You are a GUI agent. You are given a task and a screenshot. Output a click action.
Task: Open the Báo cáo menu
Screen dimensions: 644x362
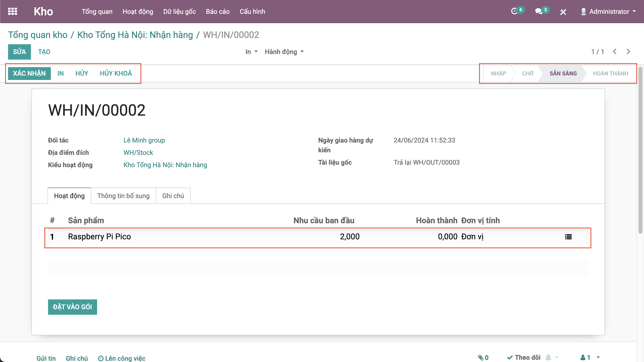[218, 12]
